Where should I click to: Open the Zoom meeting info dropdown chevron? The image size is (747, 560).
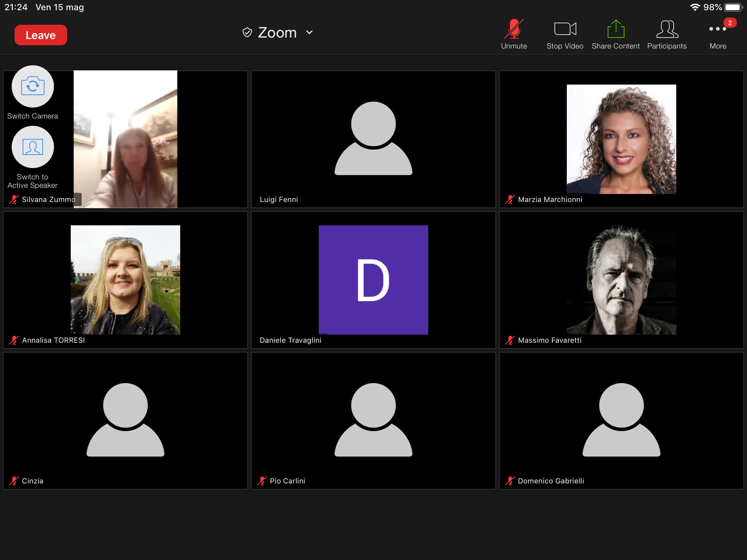click(x=309, y=32)
